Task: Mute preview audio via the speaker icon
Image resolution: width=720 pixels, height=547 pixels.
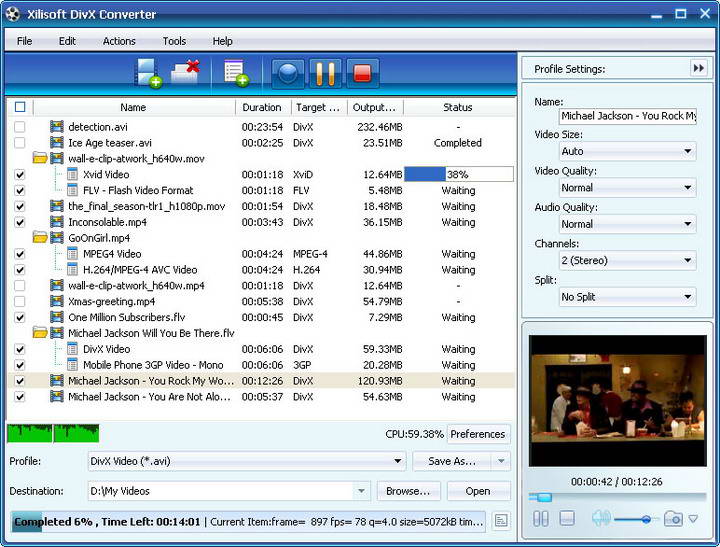Action: click(600, 518)
